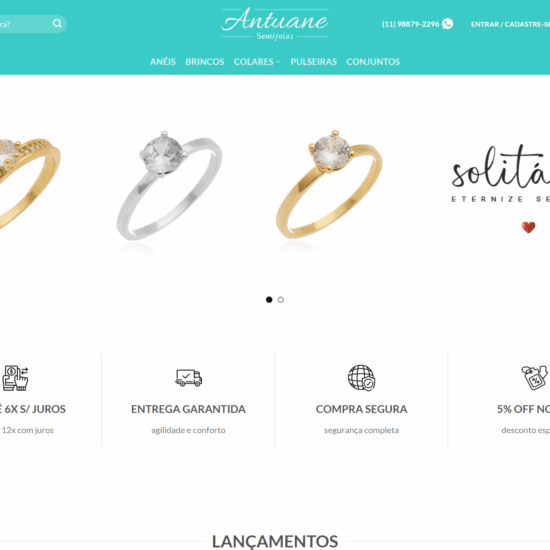Go to the Pulseiras category
The width and height of the screenshot is (550, 550).
tap(314, 62)
